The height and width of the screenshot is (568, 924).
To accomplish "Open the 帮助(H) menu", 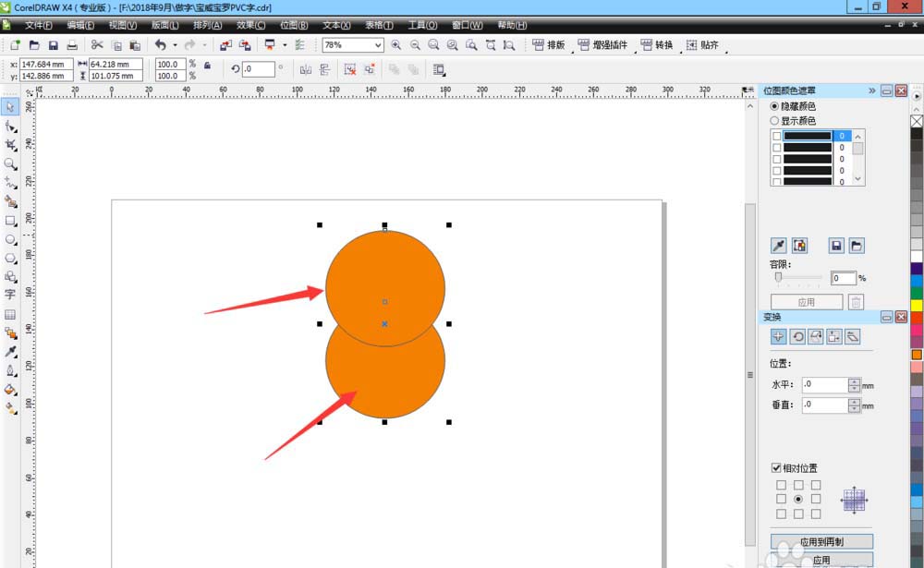I will (512, 25).
